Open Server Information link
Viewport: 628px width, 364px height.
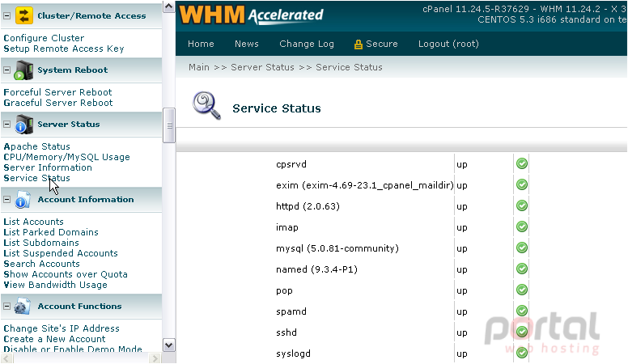click(48, 167)
